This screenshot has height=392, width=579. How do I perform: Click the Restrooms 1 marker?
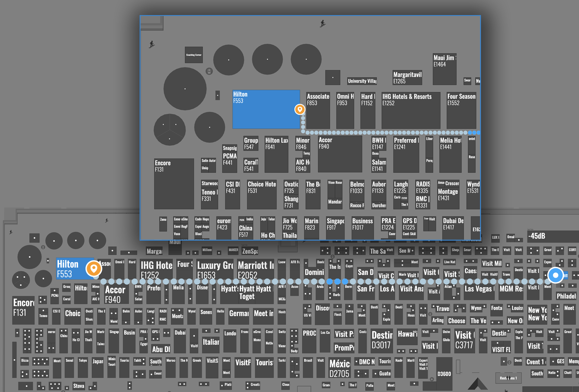(508, 378)
